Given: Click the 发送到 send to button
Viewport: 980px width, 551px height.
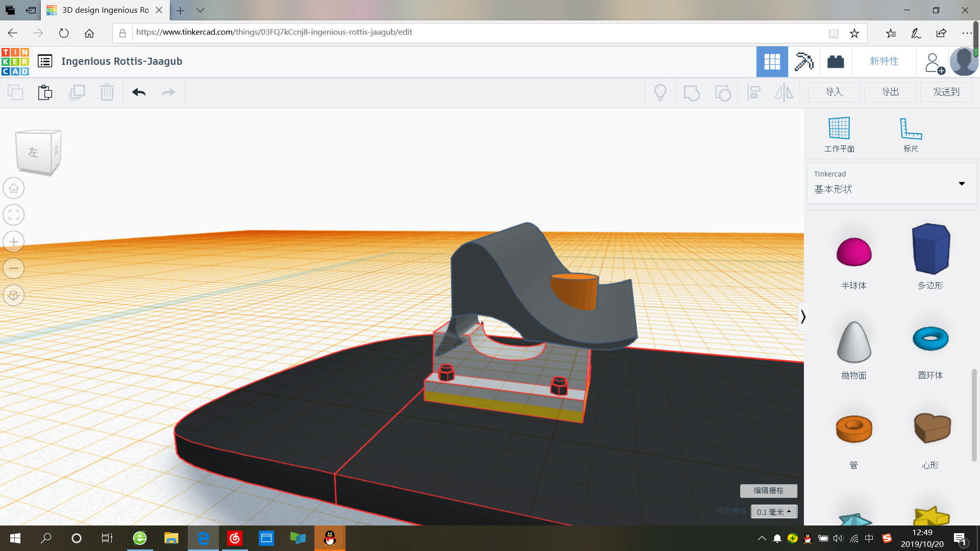Looking at the screenshot, I should point(946,92).
